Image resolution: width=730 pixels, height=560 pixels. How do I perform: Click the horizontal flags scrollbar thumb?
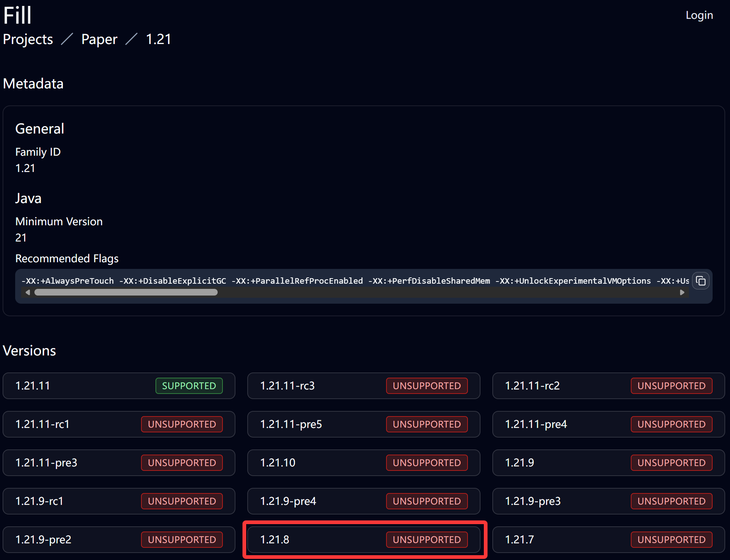click(126, 293)
